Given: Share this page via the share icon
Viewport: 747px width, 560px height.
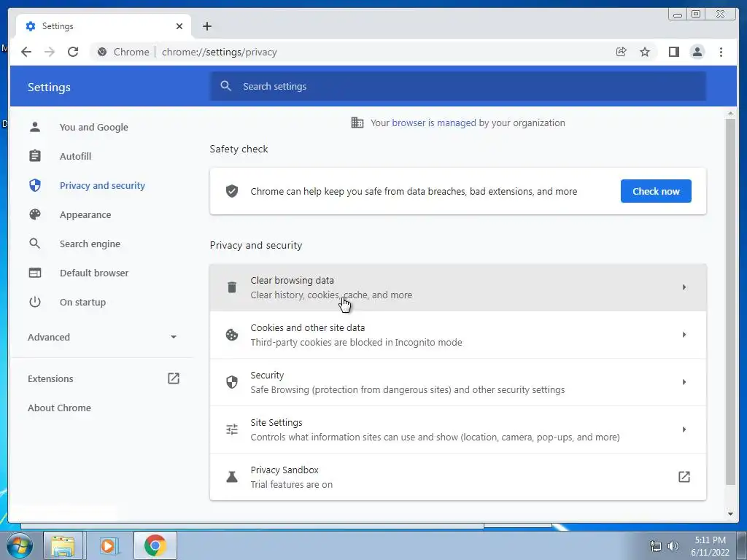Looking at the screenshot, I should (622, 52).
